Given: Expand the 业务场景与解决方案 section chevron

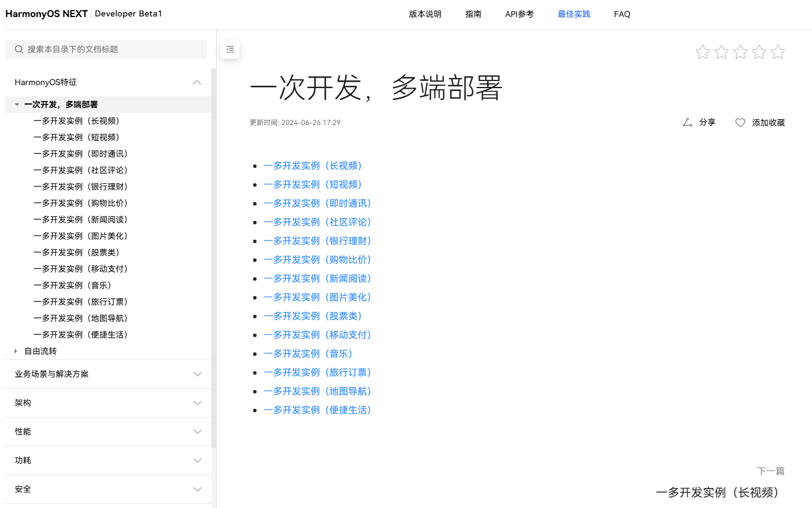Looking at the screenshot, I should click(197, 374).
